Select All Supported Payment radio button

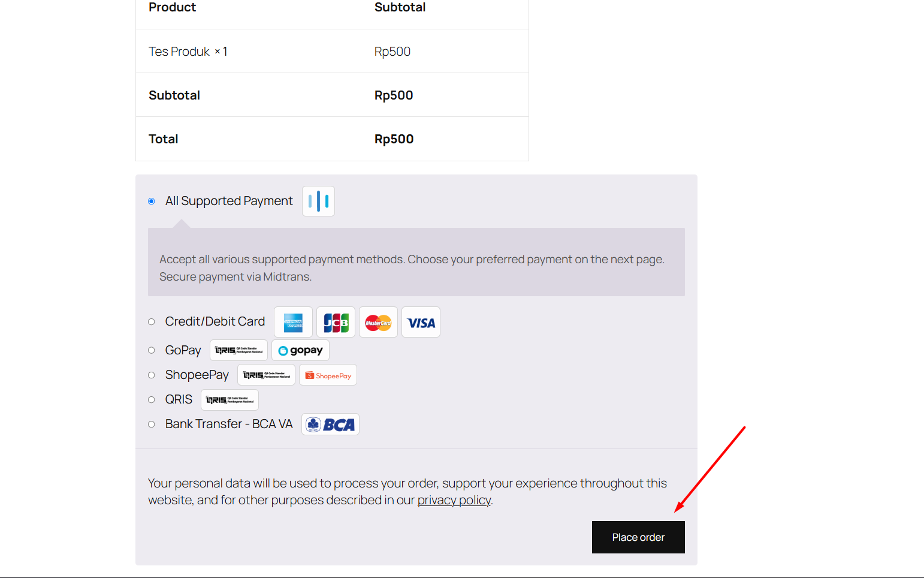[x=152, y=201]
